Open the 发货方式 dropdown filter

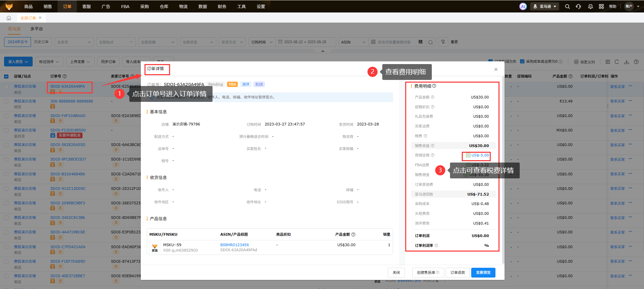tap(232, 42)
